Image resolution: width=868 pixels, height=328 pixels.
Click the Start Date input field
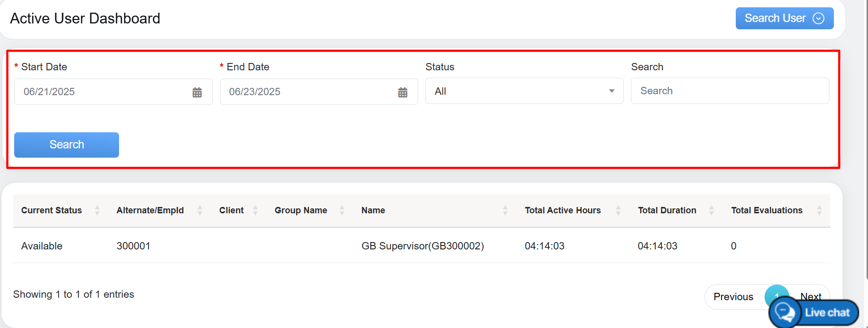click(x=102, y=92)
